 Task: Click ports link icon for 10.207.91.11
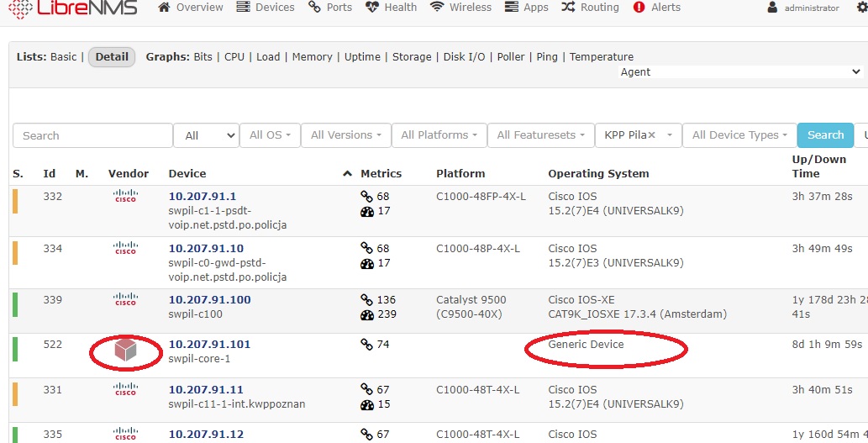[x=366, y=389]
